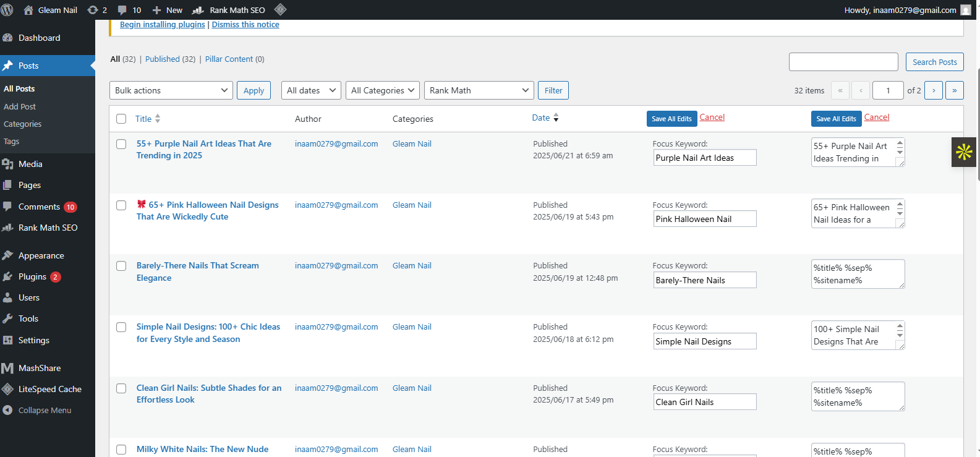980x457 pixels.
Task: Check the Simple Nail Designs post
Action: coord(121,327)
